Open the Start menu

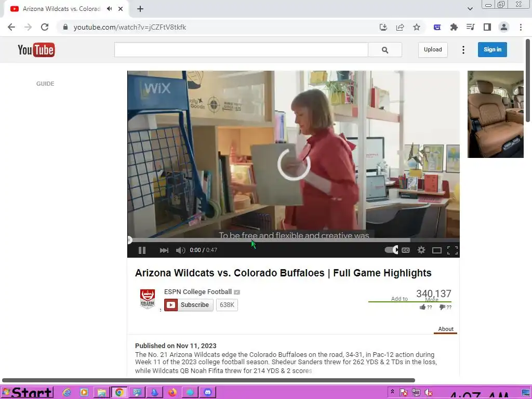point(28,393)
